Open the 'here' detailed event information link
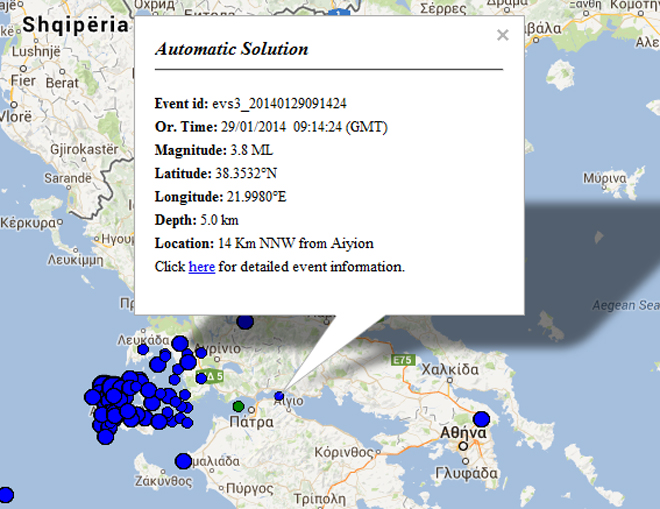This screenshot has width=660, height=509. pyautogui.click(x=201, y=267)
